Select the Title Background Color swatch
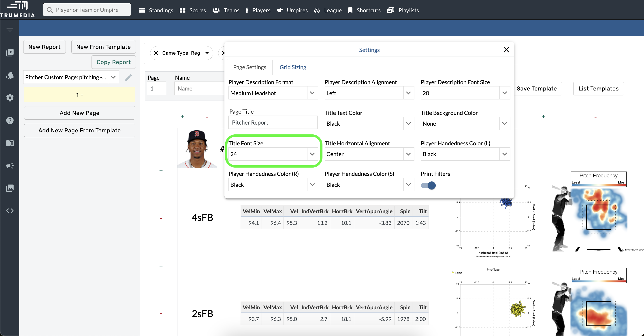The width and height of the screenshot is (644, 336). [464, 124]
